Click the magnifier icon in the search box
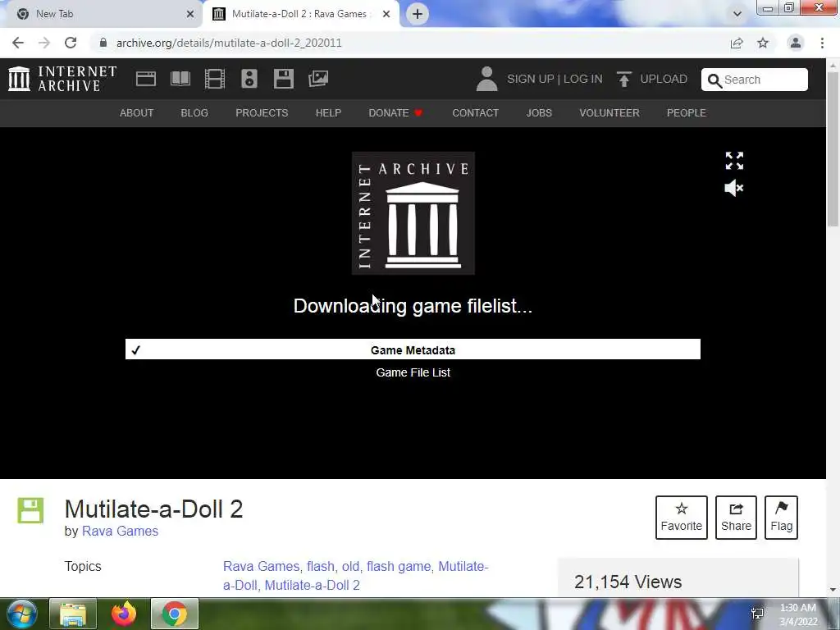The width and height of the screenshot is (840, 630). coord(714,80)
